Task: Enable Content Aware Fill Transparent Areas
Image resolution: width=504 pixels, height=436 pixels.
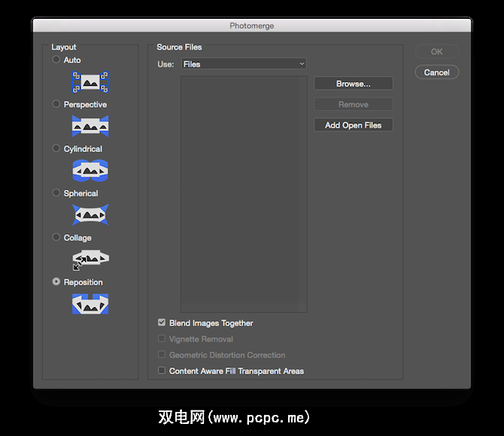Action: point(162,370)
